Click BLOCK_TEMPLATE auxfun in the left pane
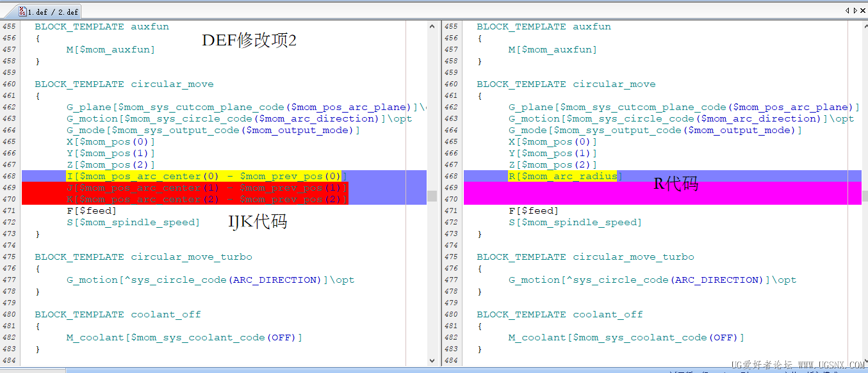The height and width of the screenshot is (373, 868). (102, 26)
